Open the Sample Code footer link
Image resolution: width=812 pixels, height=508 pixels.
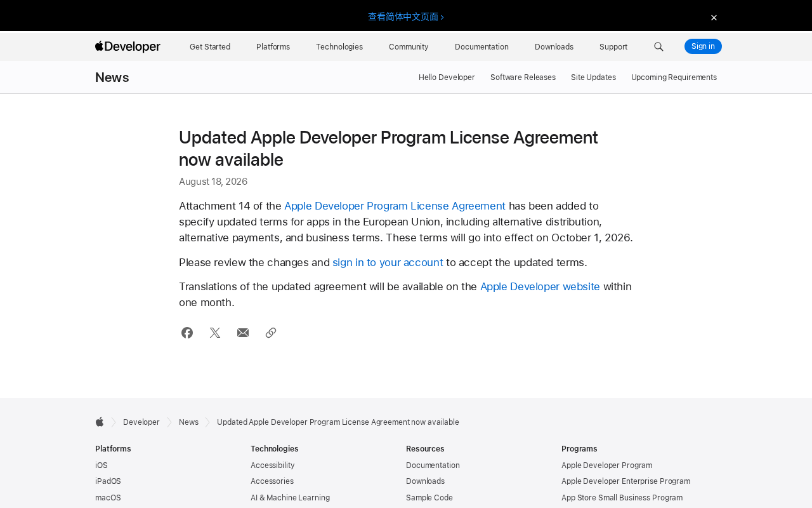(429, 498)
